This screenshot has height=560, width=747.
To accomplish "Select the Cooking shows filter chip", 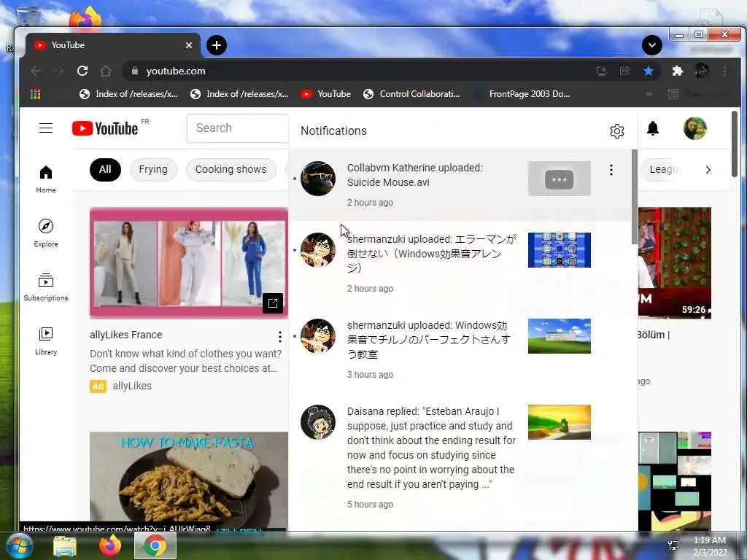I will tap(231, 169).
